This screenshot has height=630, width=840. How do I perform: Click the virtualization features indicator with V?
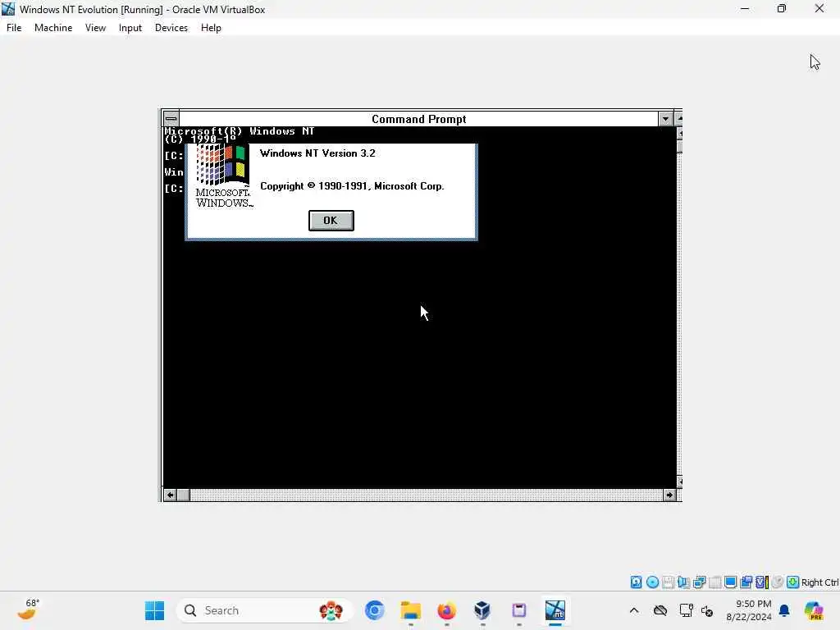coord(762,582)
